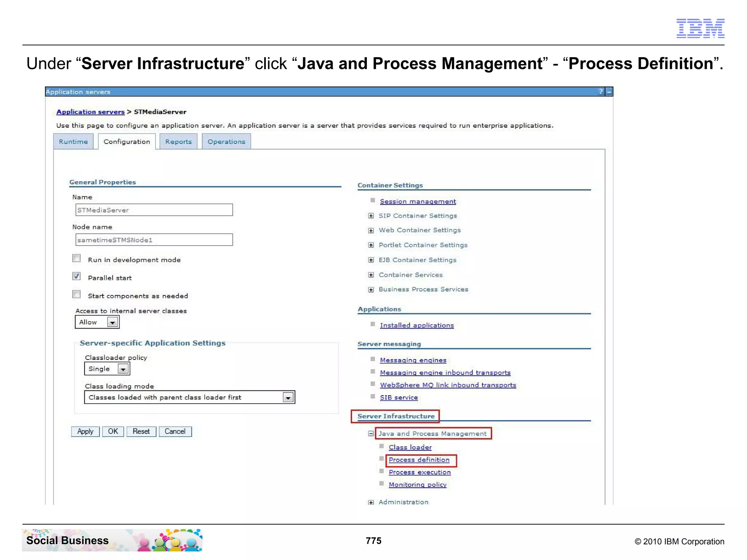Open Access to internal server classes dropdown
Screen dimensions: 747x560
[97, 322]
